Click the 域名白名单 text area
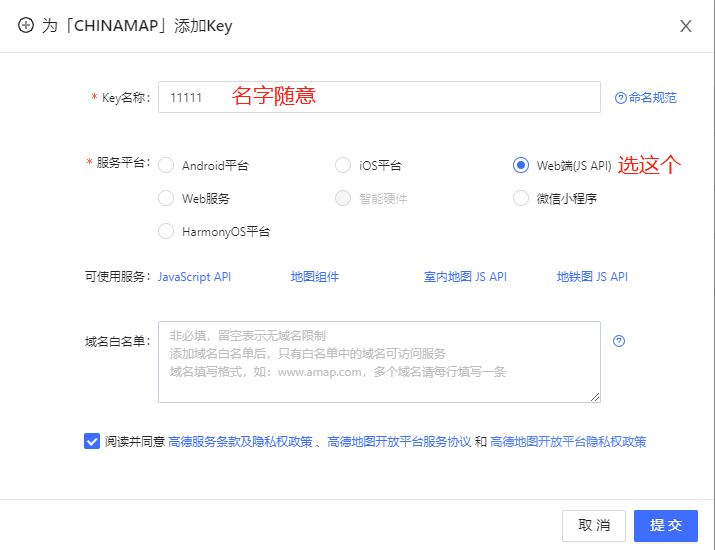Image resolution: width=715 pixels, height=550 pixels. click(x=379, y=362)
